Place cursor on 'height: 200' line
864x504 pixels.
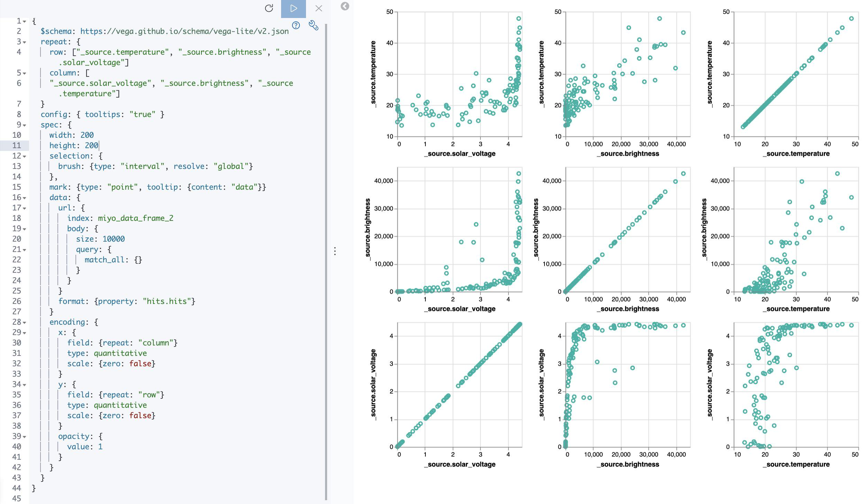tap(74, 145)
